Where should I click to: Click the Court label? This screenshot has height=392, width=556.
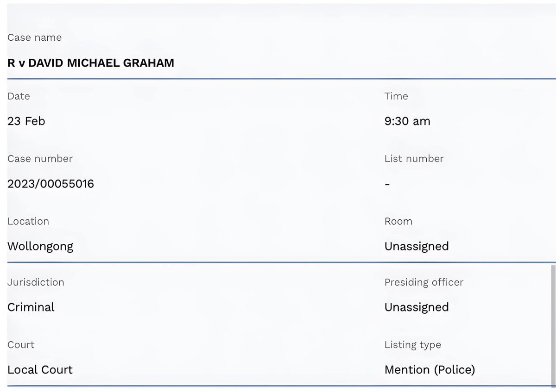coord(21,345)
